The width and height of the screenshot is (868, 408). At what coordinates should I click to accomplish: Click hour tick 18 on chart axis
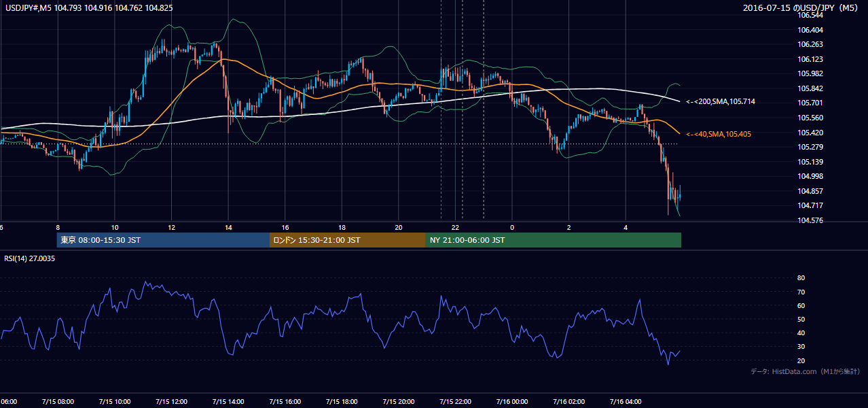[x=342, y=228]
